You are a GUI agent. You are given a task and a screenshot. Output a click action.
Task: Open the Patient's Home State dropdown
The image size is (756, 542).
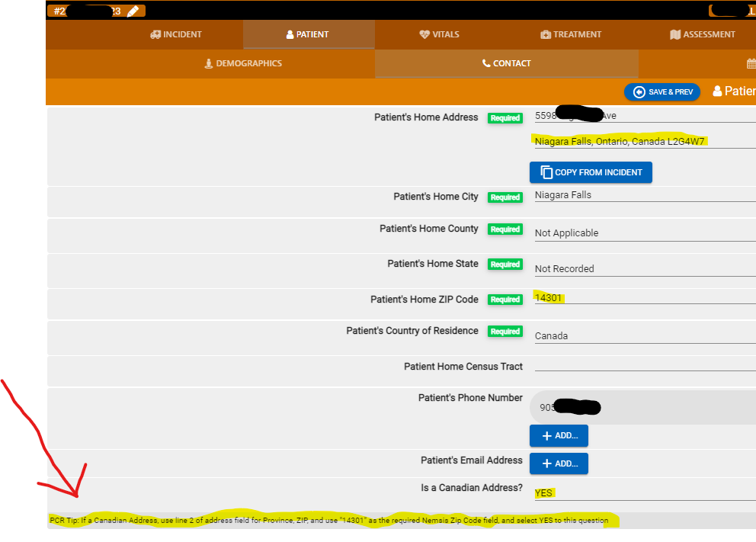pyautogui.click(x=644, y=268)
